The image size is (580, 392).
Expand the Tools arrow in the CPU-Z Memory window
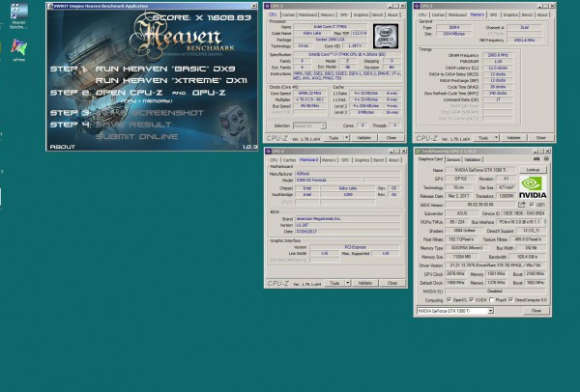click(x=496, y=137)
